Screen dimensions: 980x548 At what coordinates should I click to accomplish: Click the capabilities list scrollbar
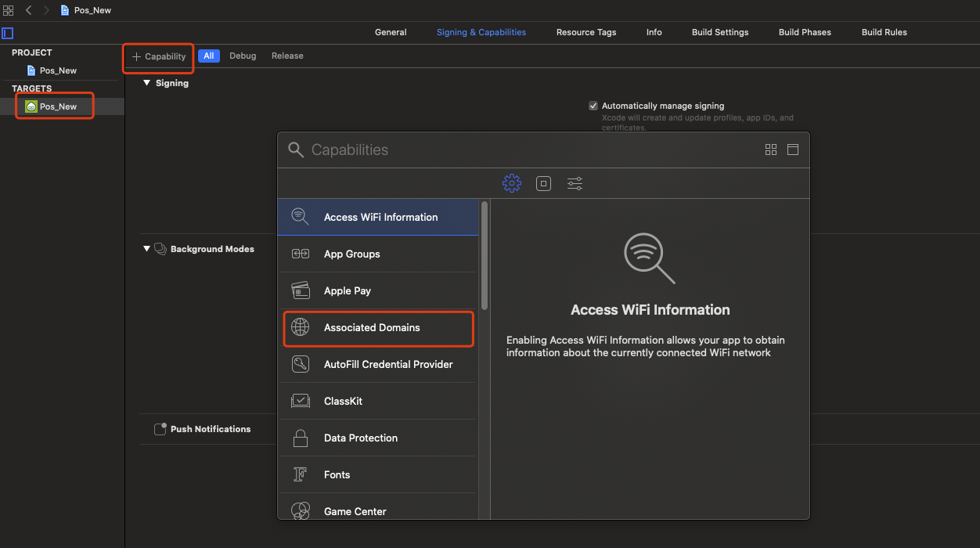click(x=485, y=255)
